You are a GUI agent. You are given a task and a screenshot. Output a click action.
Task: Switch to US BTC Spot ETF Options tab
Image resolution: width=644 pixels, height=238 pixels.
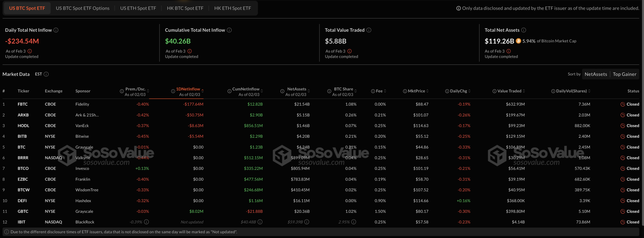pyautogui.click(x=83, y=8)
